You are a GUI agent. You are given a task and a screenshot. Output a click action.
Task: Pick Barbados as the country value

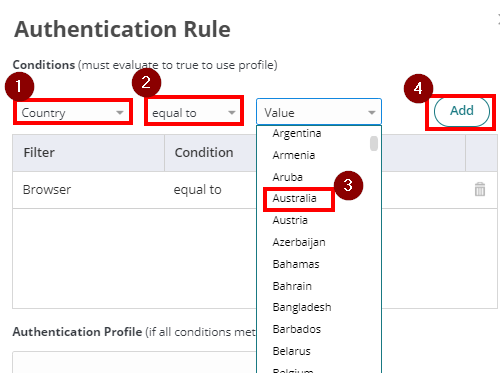(297, 329)
